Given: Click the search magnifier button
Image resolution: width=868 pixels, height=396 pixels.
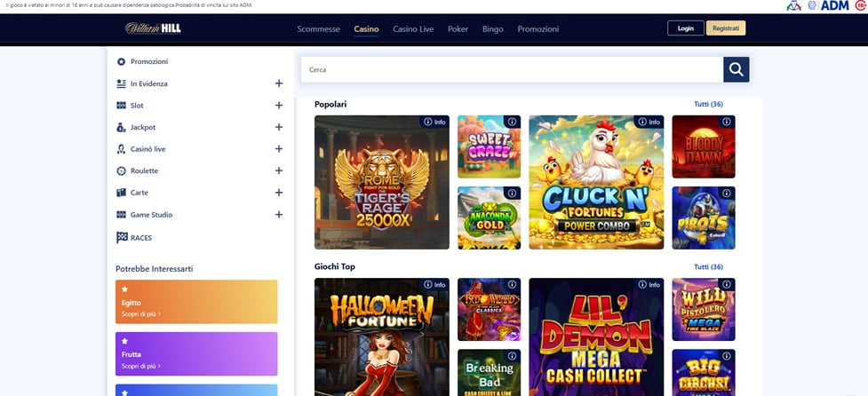Looking at the screenshot, I should tap(737, 69).
